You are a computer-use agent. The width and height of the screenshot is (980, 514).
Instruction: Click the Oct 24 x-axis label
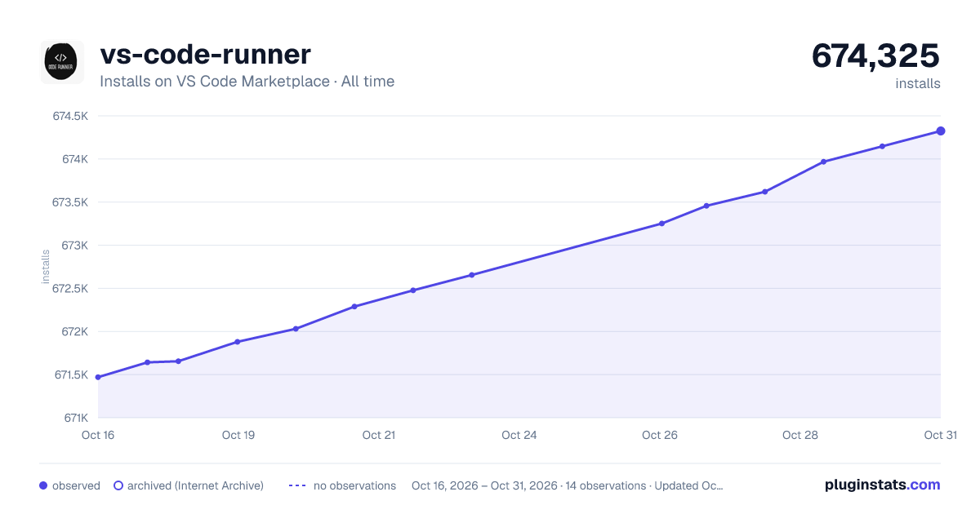519,435
